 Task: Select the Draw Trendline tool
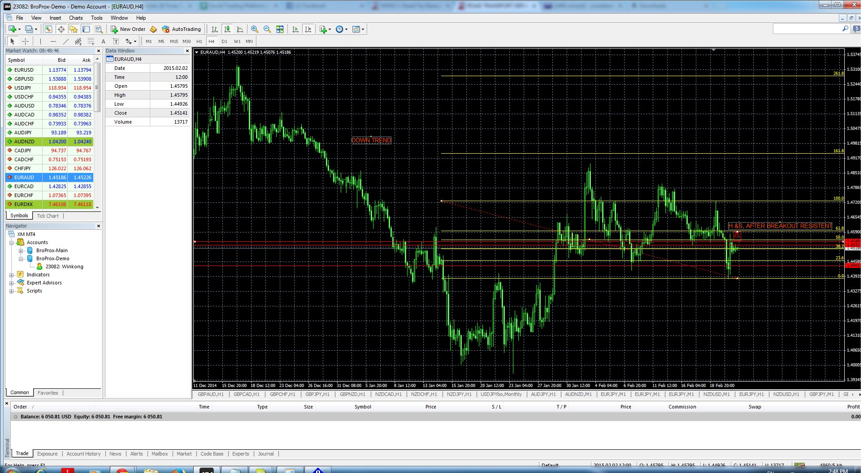65,41
